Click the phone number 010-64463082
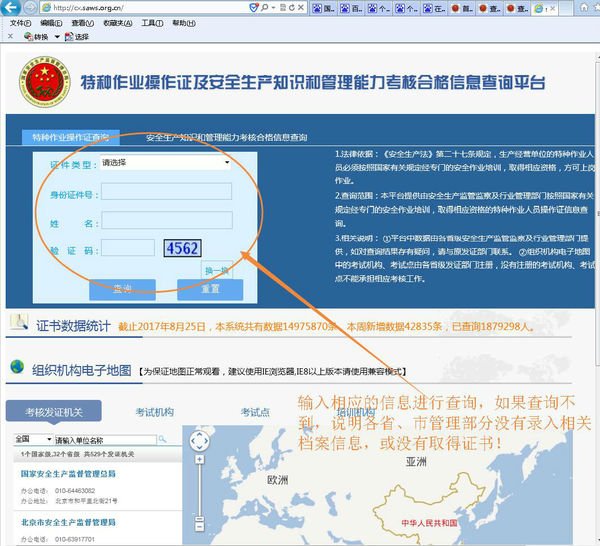Image resolution: width=600 pixels, height=546 pixels. point(75,491)
